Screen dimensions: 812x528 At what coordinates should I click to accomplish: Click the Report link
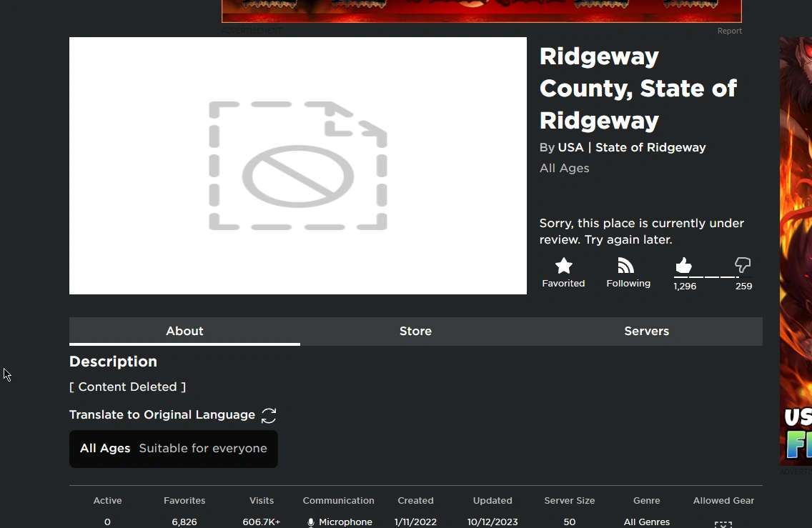[x=729, y=31]
